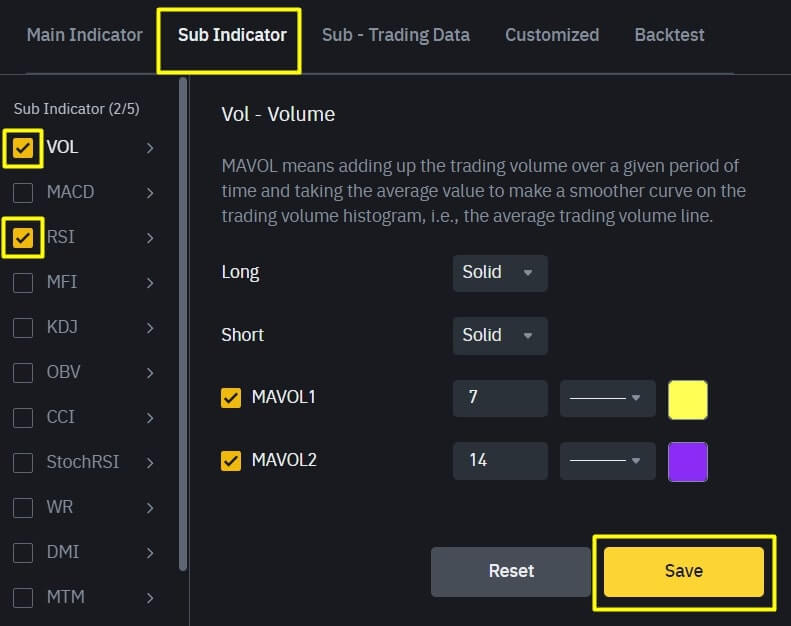The width and height of the screenshot is (791, 626).
Task: Select the VOL label in list
Action: 63,147
